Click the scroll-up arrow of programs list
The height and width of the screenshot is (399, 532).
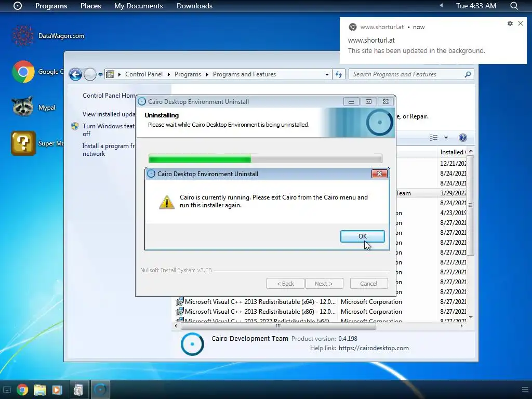pyautogui.click(x=471, y=151)
